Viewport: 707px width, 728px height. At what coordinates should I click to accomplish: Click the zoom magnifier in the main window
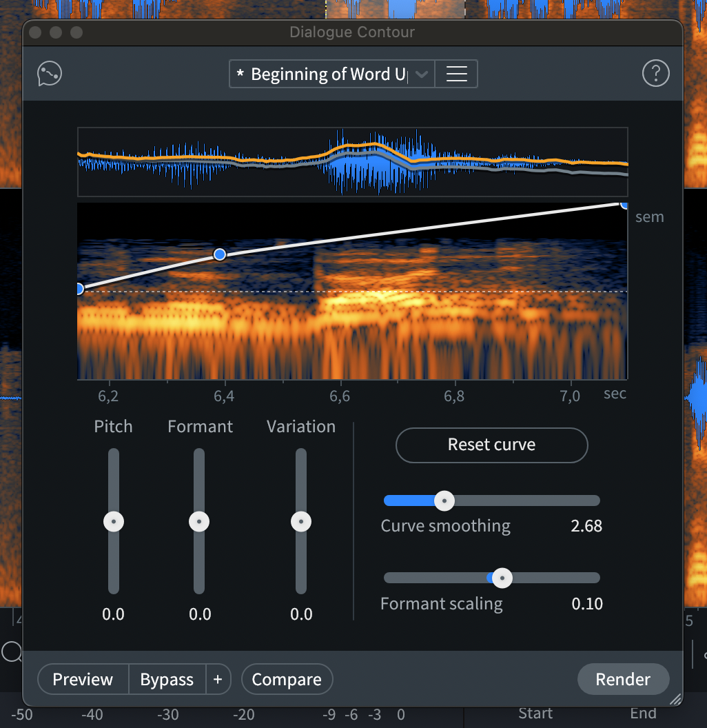coord(12,651)
